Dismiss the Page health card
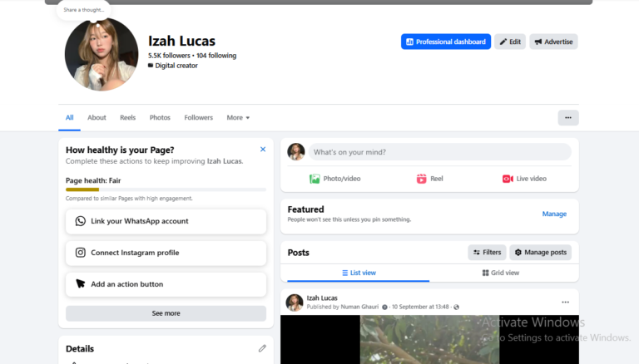This screenshot has height=364, width=639. pos(263,150)
